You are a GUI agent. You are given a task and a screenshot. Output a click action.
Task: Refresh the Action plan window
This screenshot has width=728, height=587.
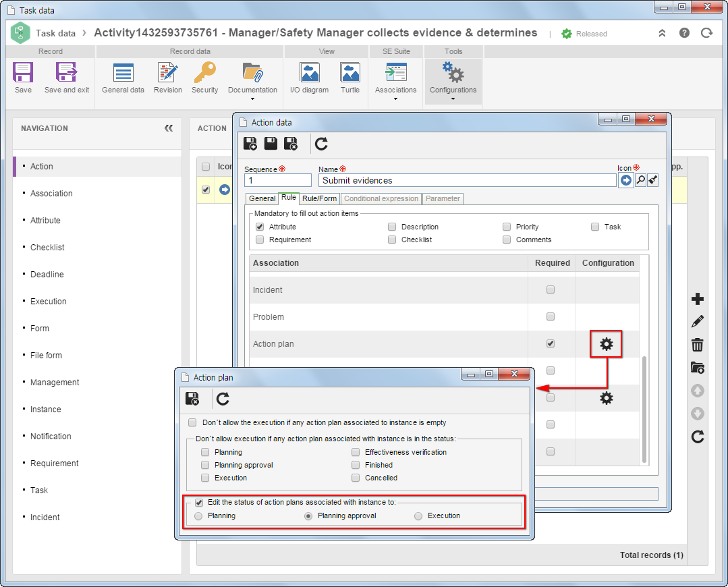pyautogui.click(x=223, y=399)
